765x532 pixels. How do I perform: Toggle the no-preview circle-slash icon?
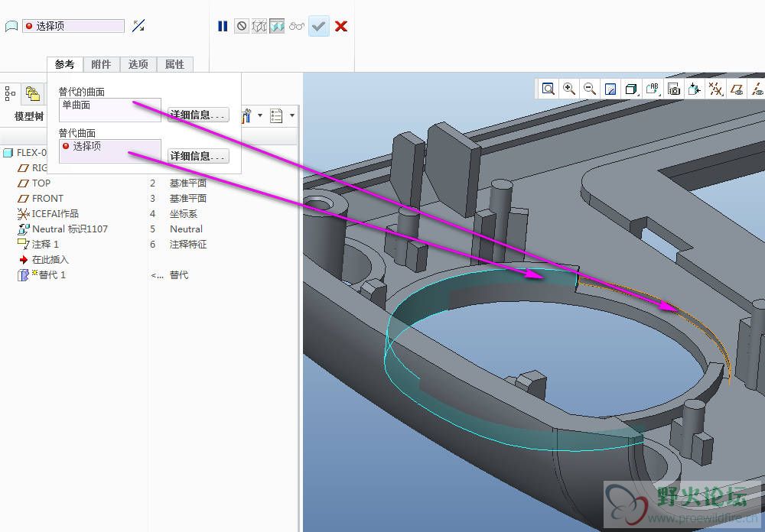[x=242, y=26]
